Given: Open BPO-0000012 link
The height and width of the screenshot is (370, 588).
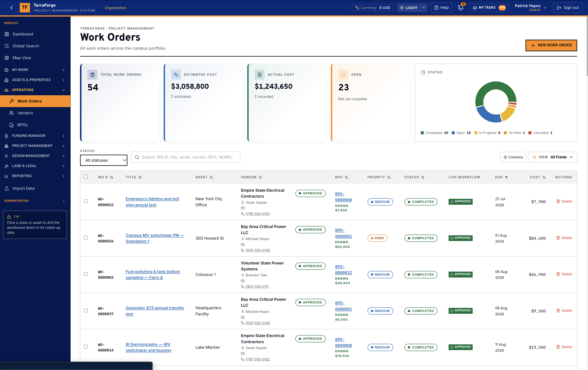Looking at the screenshot, I should (343, 270).
